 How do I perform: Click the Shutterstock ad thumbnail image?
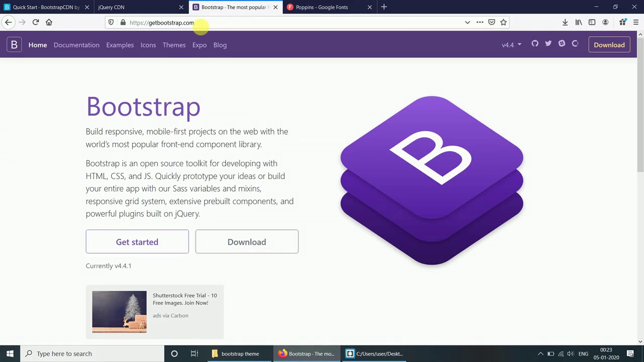[x=119, y=312]
